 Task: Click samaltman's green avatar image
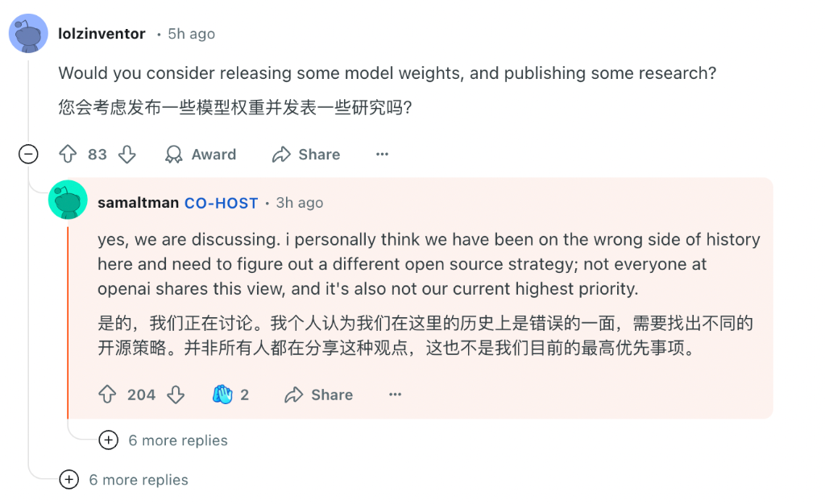tap(68, 200)
